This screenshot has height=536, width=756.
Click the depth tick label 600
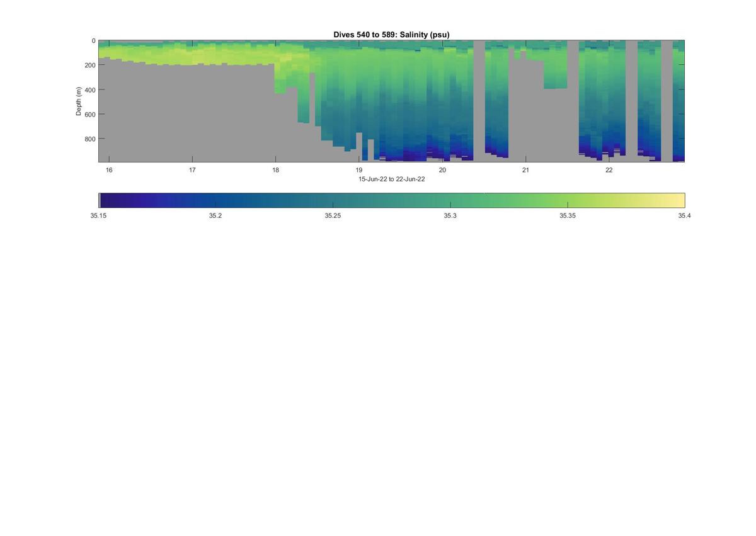tap(90, 115)
